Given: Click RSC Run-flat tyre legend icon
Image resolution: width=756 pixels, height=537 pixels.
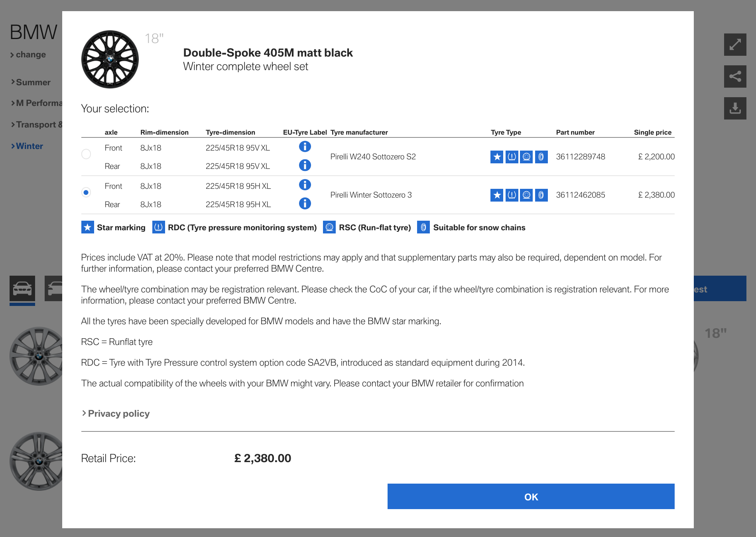Looking at the screenshot, I should (x=329, y=227).
